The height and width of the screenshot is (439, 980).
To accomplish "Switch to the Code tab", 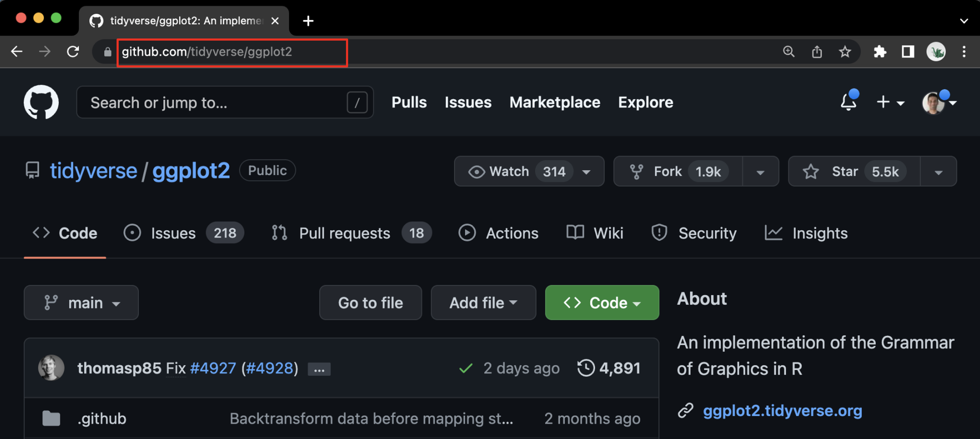I will pyautogui.click(x=65, y=233).
